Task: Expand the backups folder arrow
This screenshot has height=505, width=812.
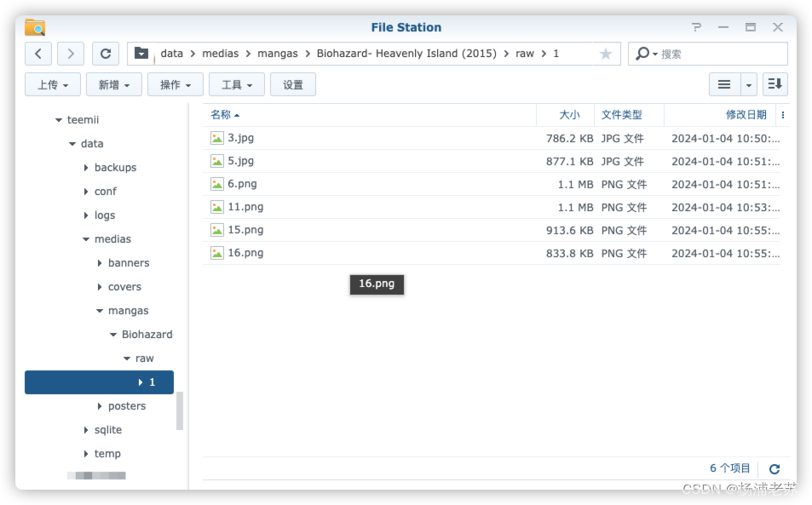Action: 86,168
